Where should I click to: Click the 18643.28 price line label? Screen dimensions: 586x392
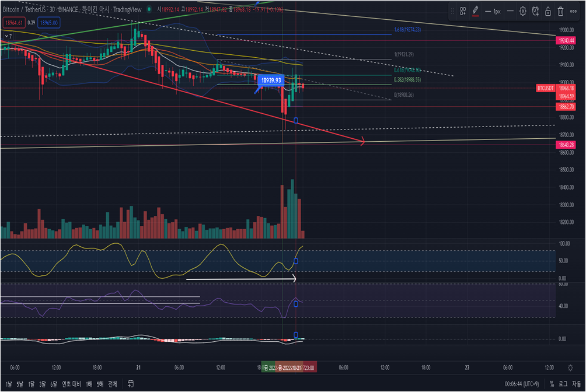point(566,145)
